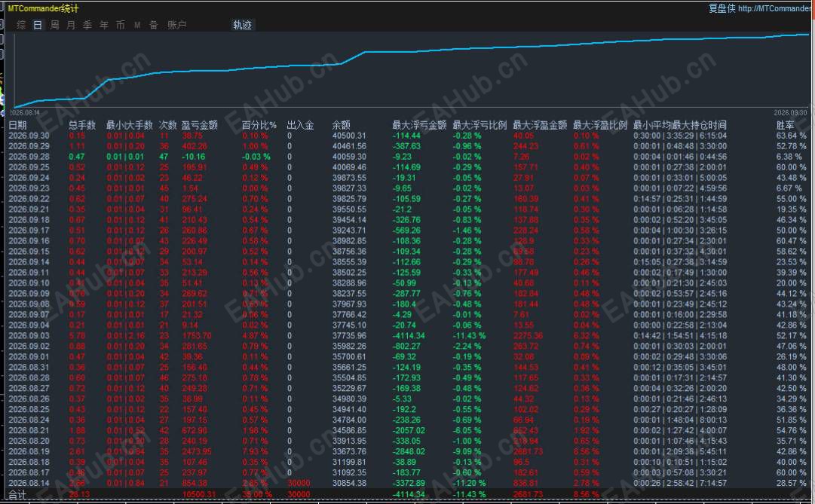Click the chart end date 2026.09.30
This screenshot has height=504, width=815.
(790, 112)
